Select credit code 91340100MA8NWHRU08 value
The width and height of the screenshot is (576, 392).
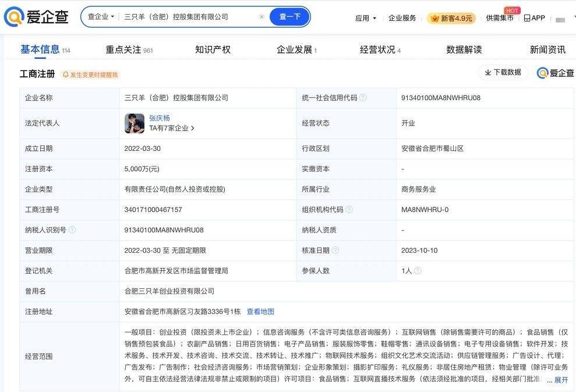point(441,98)
